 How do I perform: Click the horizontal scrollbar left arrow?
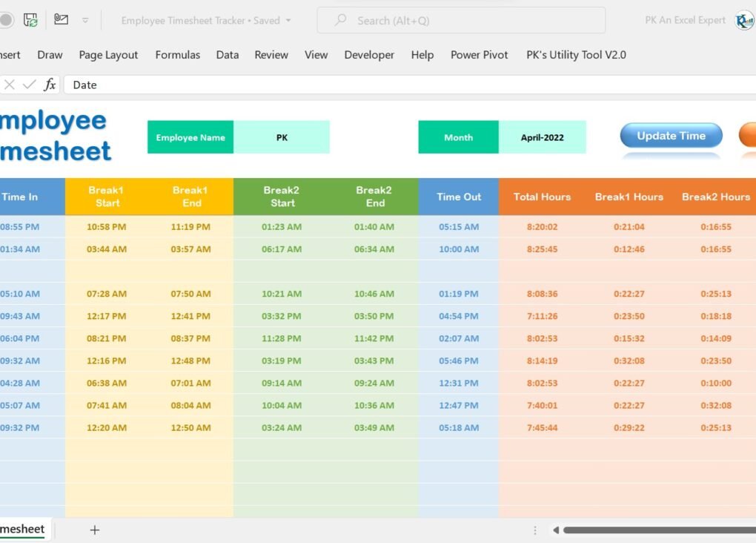tap(556, 530)
